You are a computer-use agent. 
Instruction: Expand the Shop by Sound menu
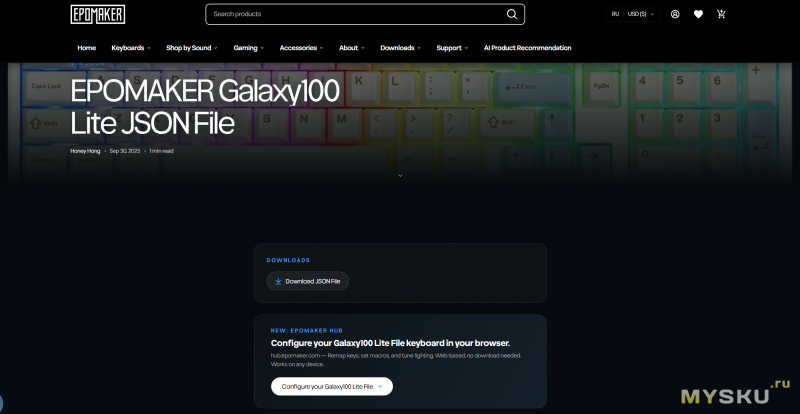pos(191,48)
